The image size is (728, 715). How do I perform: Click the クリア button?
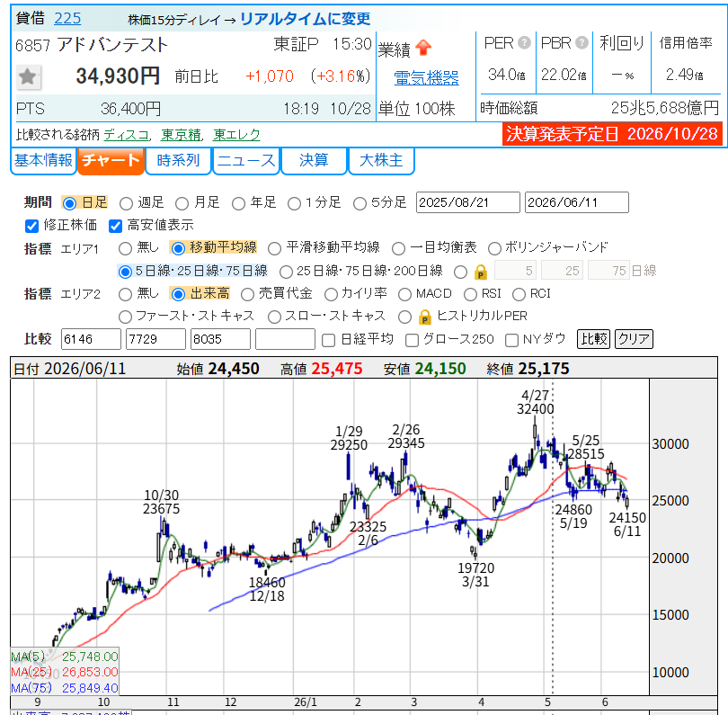(x=634, y=339)
